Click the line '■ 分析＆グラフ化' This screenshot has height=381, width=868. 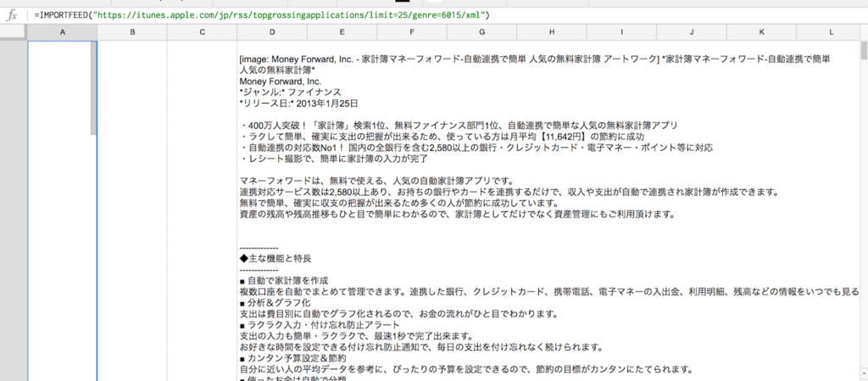point(275,303)
